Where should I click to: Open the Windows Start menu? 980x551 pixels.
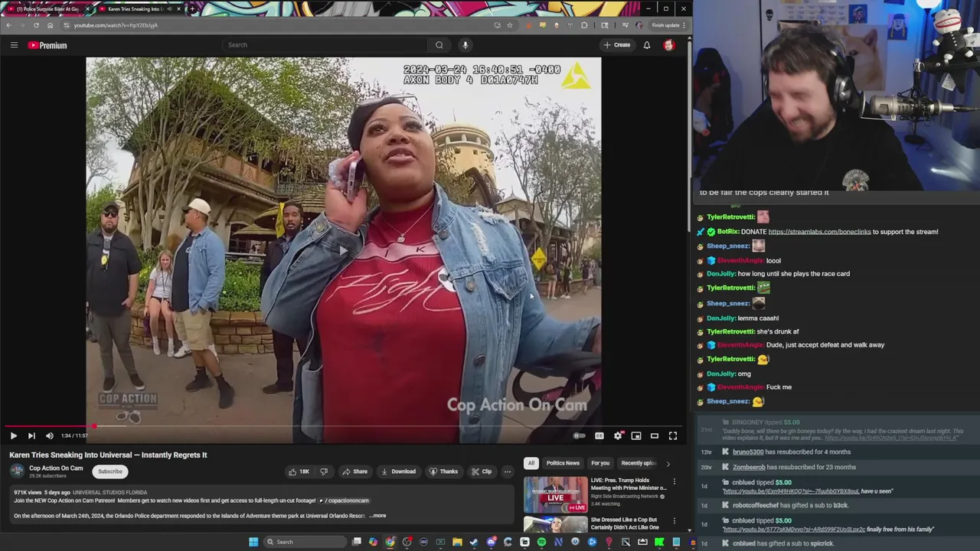point(253,542)
